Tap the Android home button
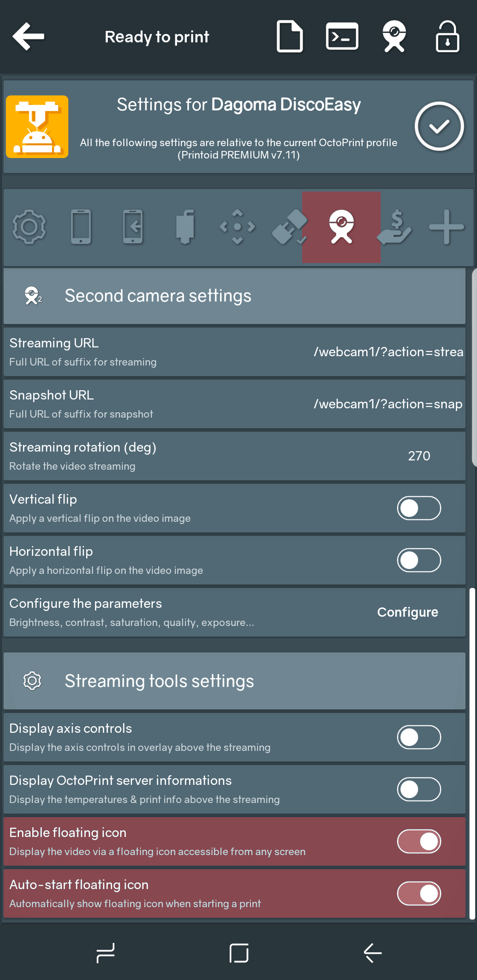The height and width of the screenshot is (980, 477). tap(239, 953)
